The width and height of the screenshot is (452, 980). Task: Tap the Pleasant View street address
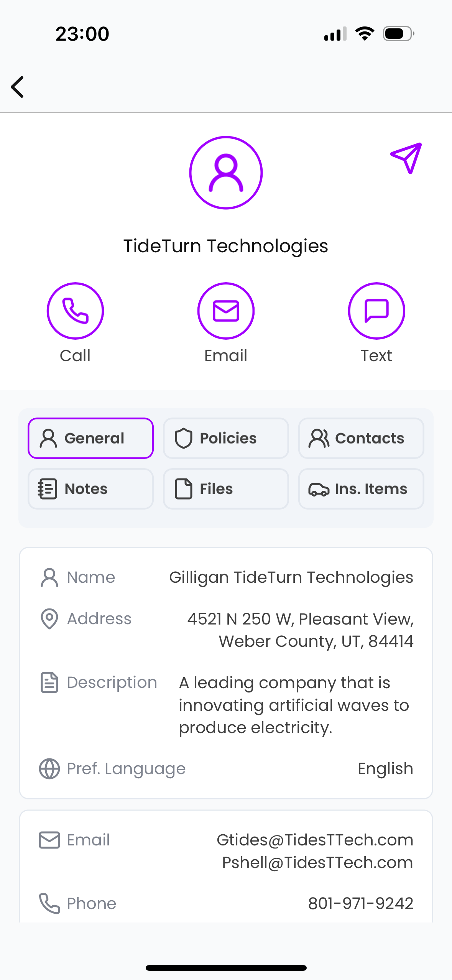(x=300, y=630)
